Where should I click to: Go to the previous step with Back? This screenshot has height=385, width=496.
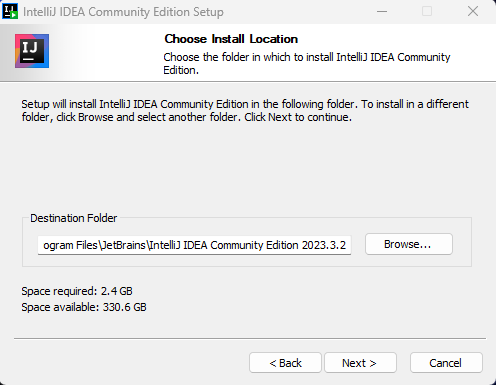[285, 363]
